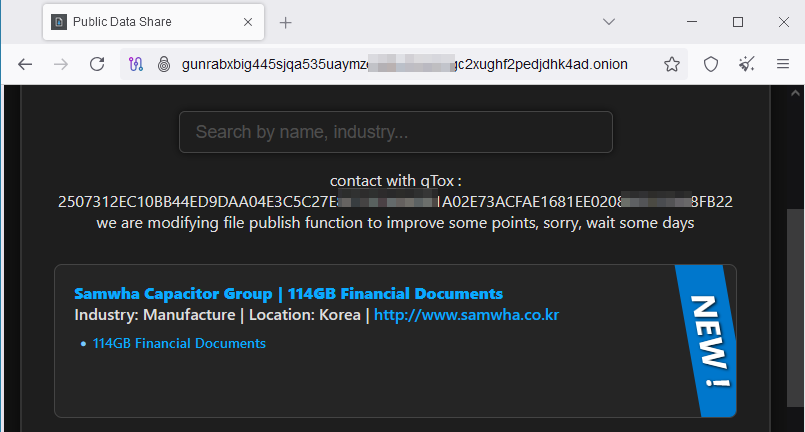The image size is (805, 432).
Task: Focus the Search by name, industry field
Action: pyautogui.click(x=396, y=132)
